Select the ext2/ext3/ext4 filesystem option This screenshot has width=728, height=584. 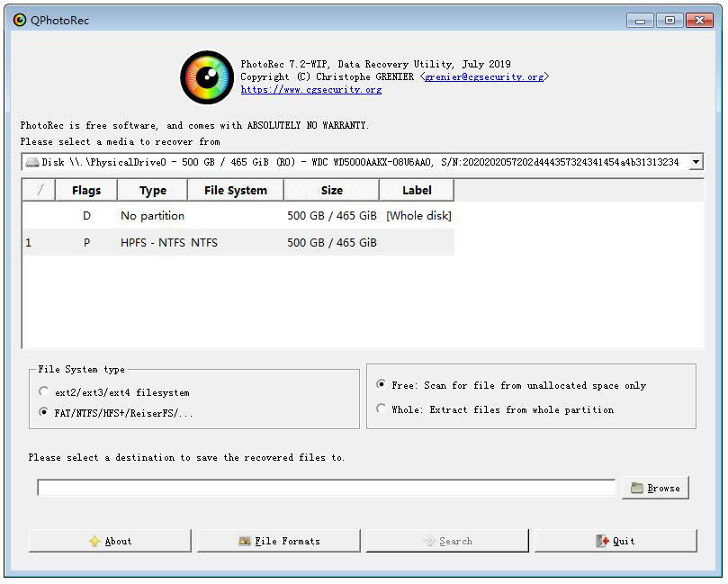(43, 392)
